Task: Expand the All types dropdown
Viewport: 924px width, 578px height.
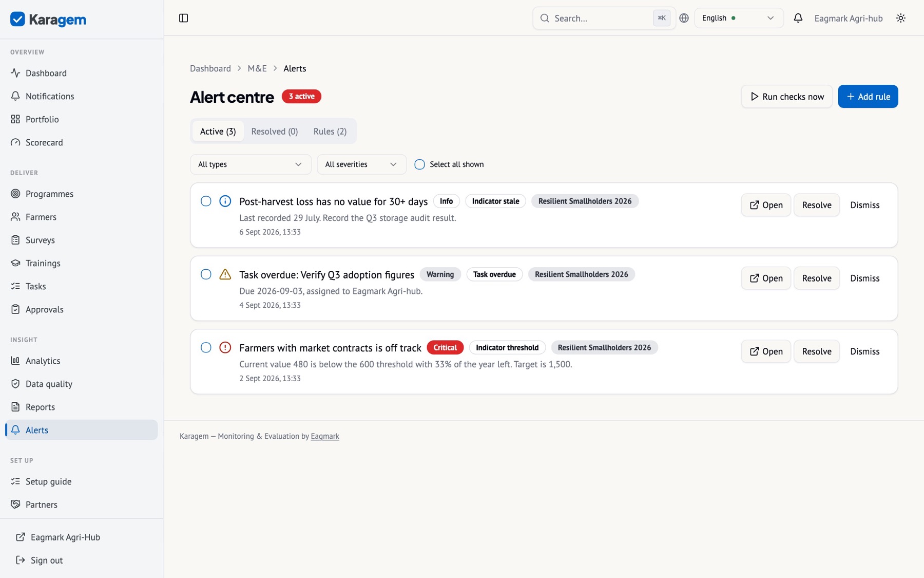Action: [251, 164]
